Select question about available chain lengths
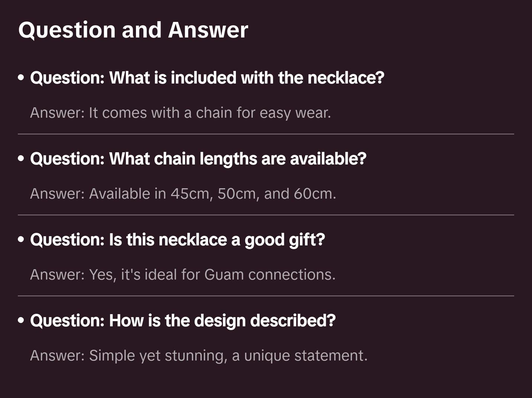This screenshot has height=398, width=532. tap(198, 159)
